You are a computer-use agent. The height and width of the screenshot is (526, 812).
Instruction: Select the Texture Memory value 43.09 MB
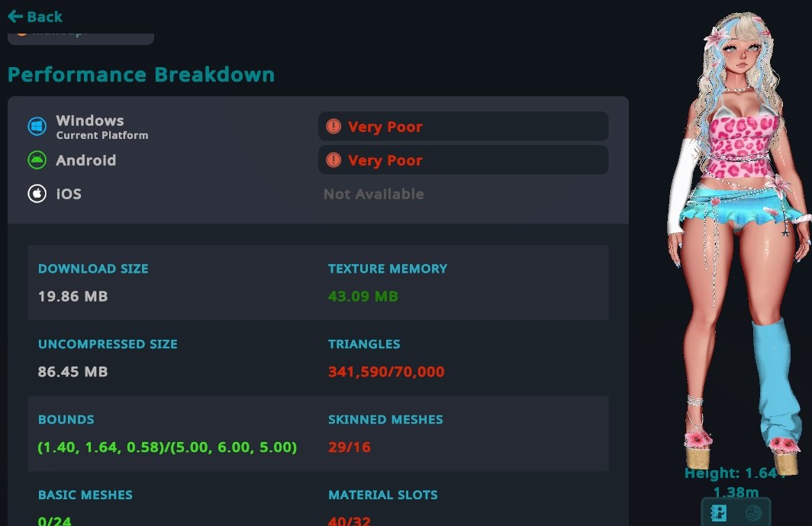(363, 296)
